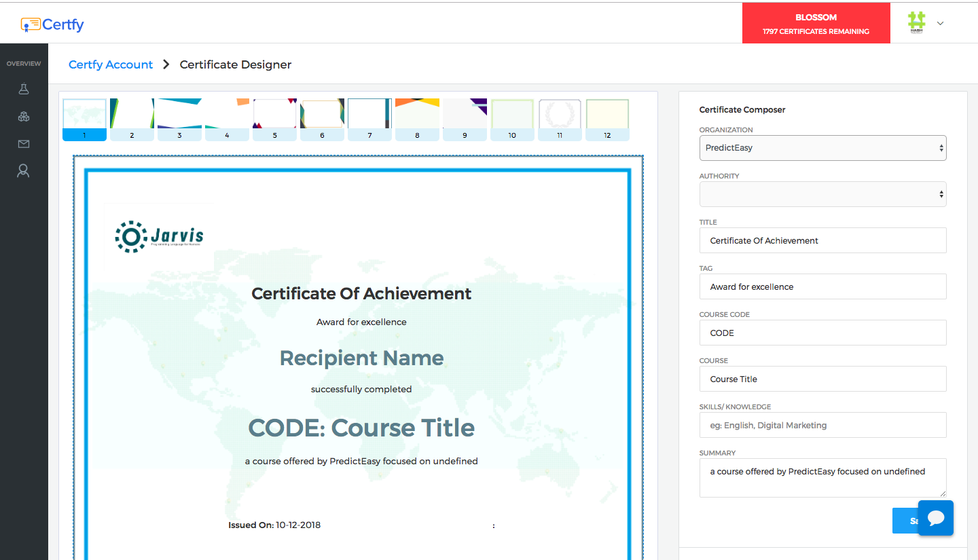Viewport: 978px width, 560px height.
Task: Open the Organization dropdown showing PredictEasy
Action: click(822, 148)
